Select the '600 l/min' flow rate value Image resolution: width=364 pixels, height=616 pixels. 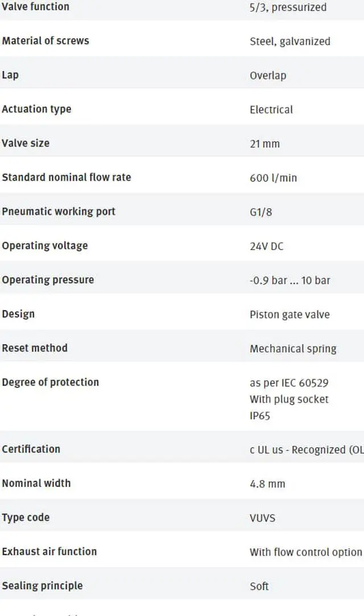coord(273,177)
